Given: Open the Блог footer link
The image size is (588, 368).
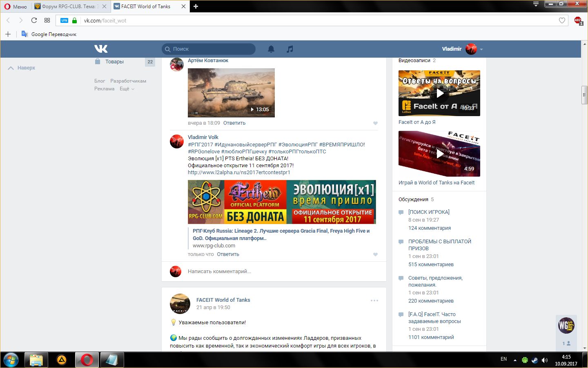Looking at the screenshot, I should click(x=100, y=81).
